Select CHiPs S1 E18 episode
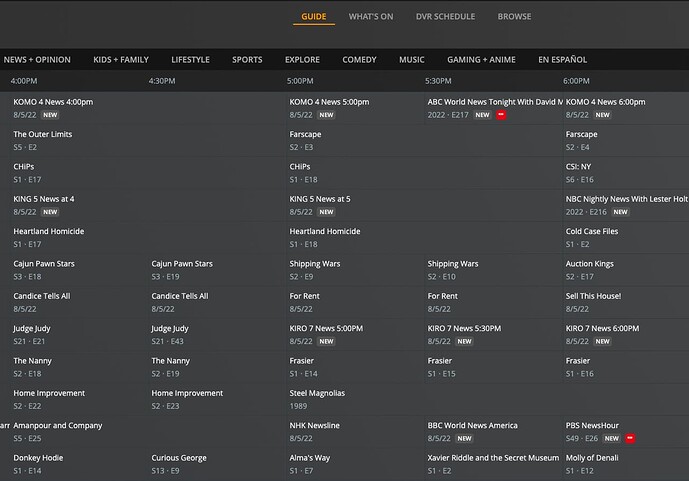The height and width of the screenshot is (481, 689). tap(424, 173)
